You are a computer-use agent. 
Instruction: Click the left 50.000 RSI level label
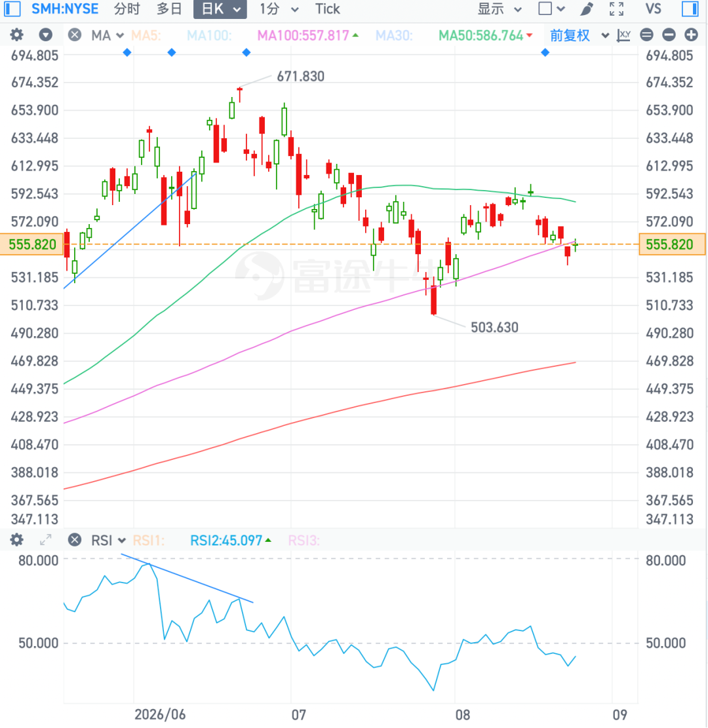(x=39, y=643)
